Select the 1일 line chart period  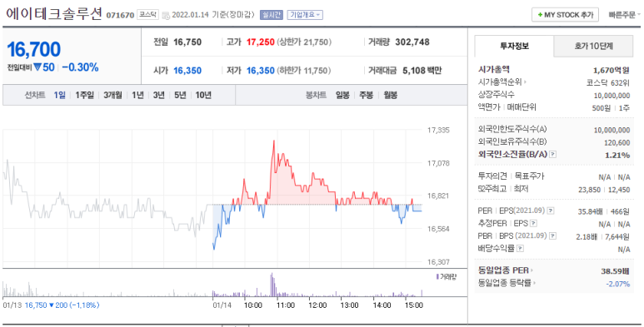click(x=59, y=95)
